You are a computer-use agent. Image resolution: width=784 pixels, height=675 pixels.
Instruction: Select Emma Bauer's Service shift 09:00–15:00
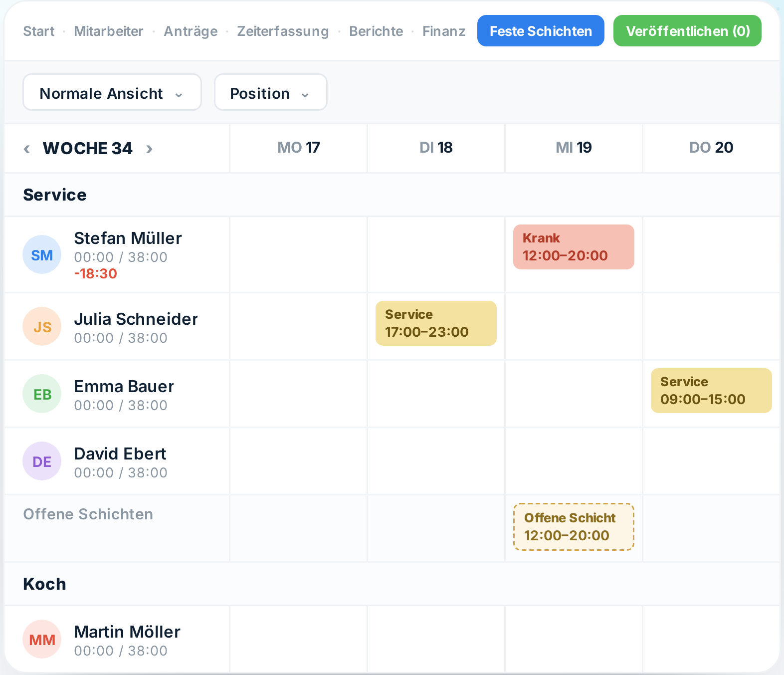tap(711, 391)
